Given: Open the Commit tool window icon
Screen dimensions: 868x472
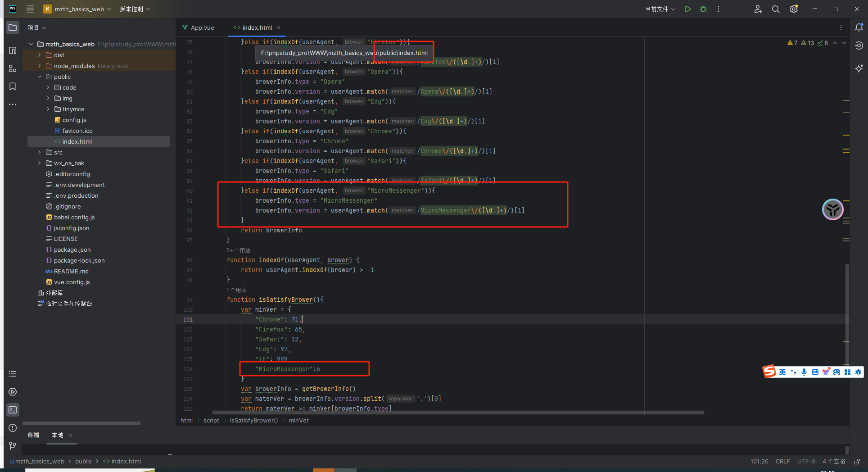Looking at the screenshot, I should click(13, 50).
